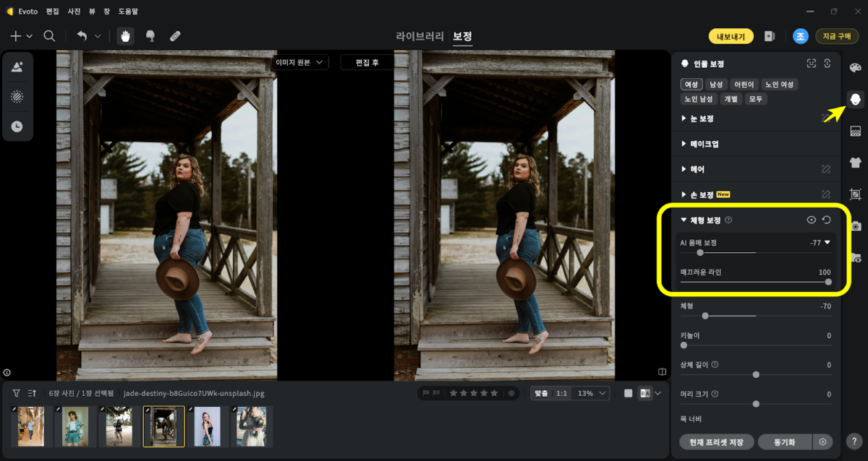Click the 내보내기 export button
The height and width of the screenshot is (461, 868).
click(x=731, y=36)
